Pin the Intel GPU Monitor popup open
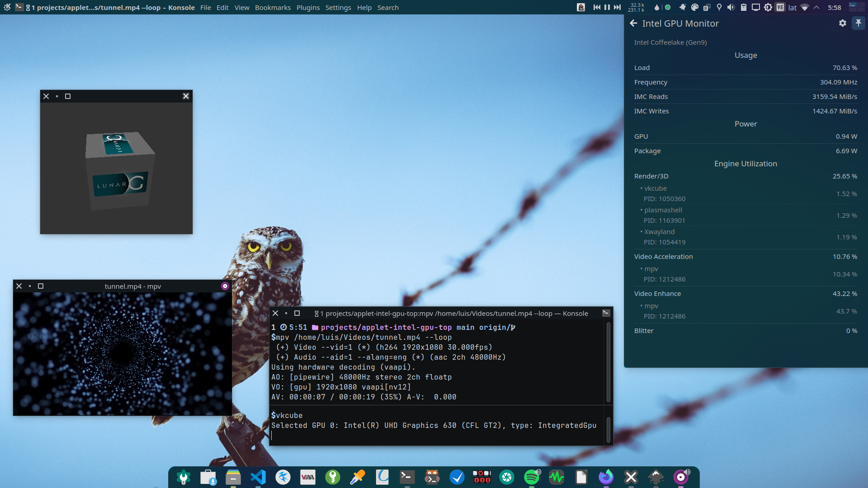 tap(858, 23)
